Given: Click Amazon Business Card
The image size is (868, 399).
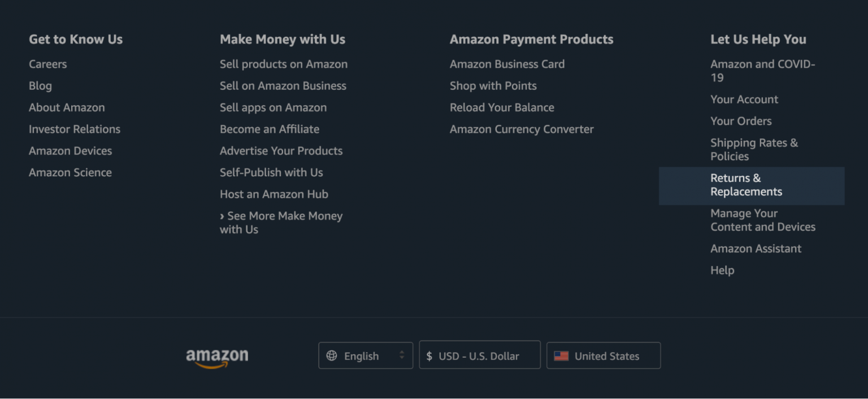Looking at the screenshot, I should click(x=507, y=64).
